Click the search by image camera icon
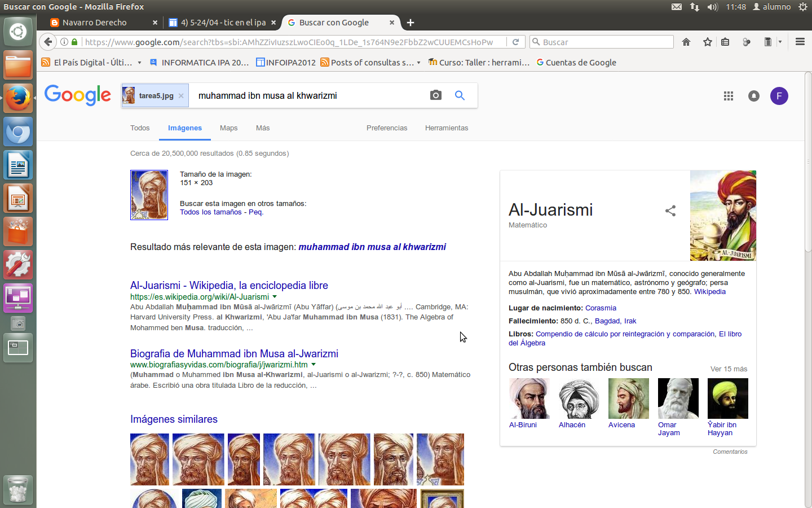The height and width of the screenshot is (508, 812). [x=435, y=95]
